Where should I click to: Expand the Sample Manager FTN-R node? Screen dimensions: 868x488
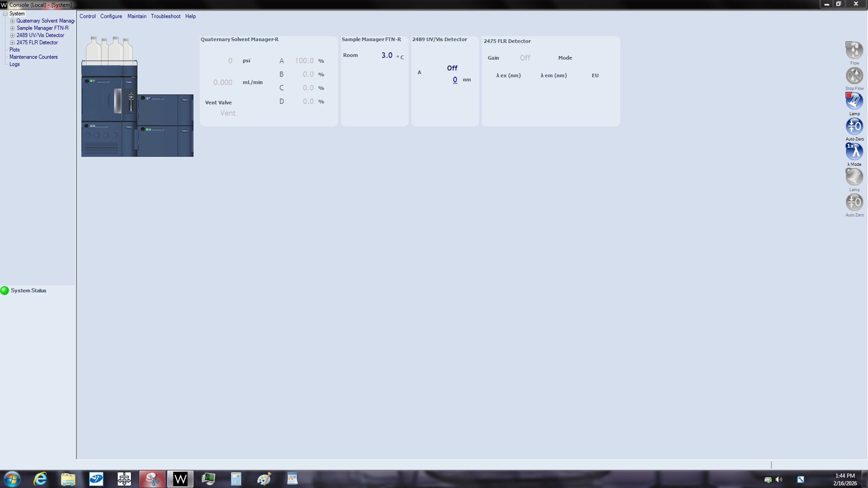coord(13,28)
